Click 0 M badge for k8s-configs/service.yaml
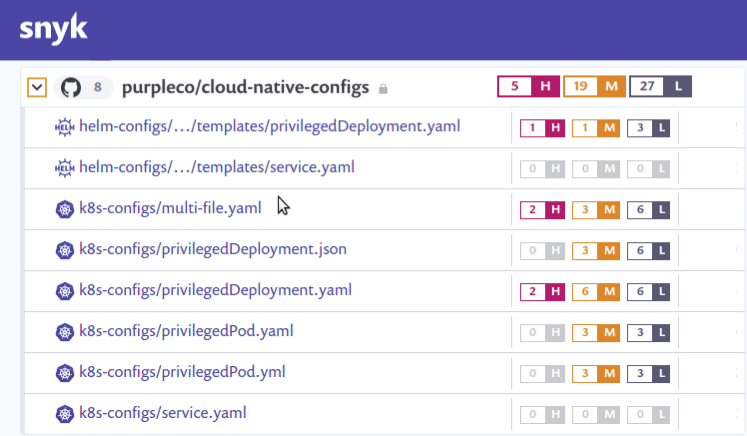This screenshot has height=436, width=747. [596, 415]
